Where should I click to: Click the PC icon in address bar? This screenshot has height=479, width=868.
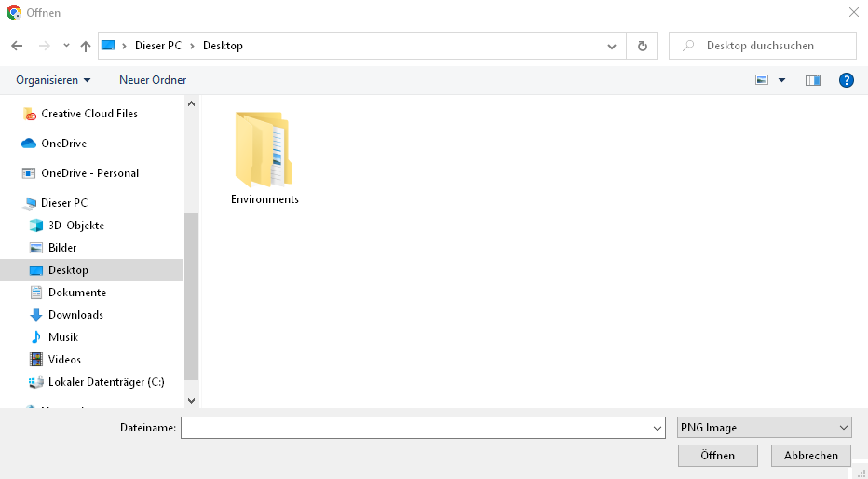(108, 46)
